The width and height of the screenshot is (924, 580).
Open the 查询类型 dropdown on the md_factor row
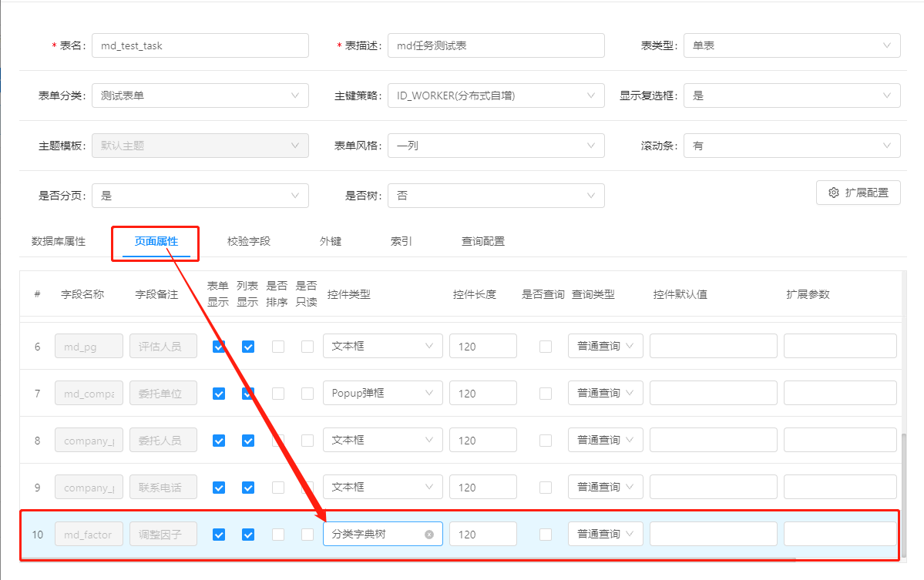pyautogui.click(x=605, y=533)
